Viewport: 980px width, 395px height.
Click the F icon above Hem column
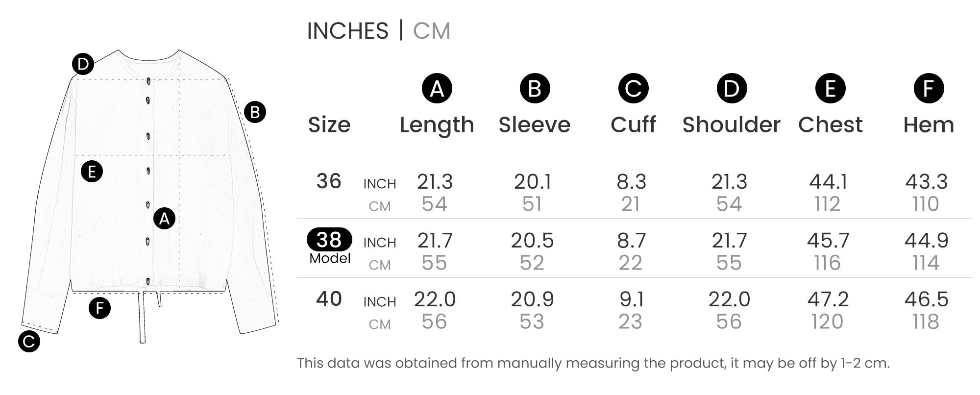(x=929, y=88)
